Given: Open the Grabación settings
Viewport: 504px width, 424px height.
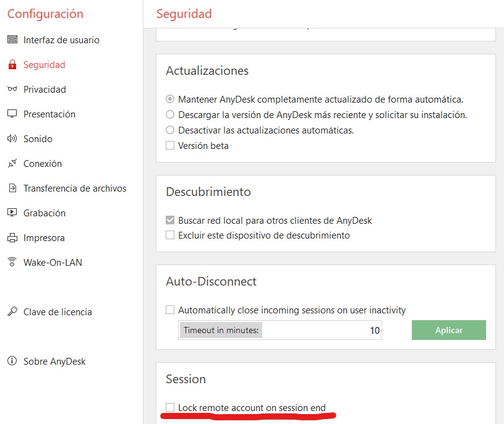Looking at the screenshot, I should 45,213.
